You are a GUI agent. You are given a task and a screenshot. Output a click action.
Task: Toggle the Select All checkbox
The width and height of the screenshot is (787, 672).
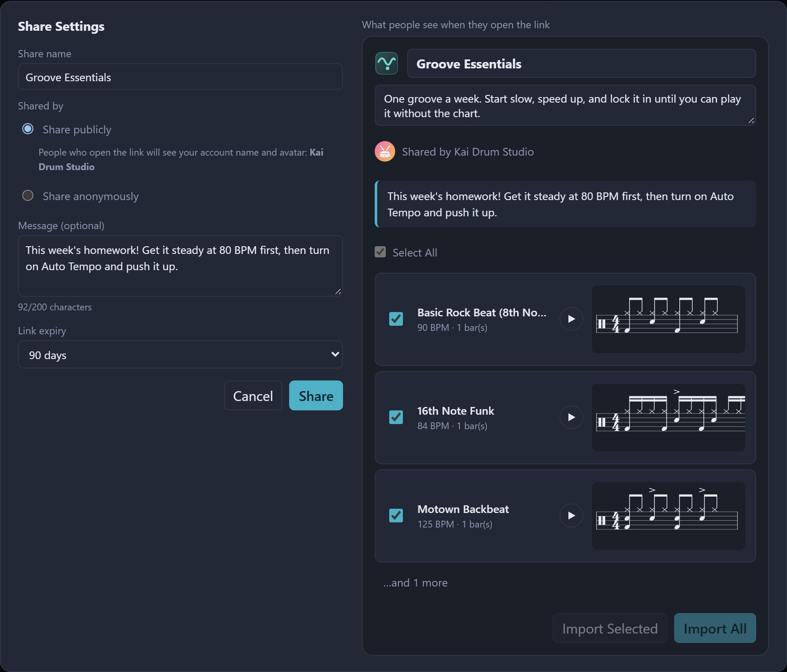click(380, 252)
